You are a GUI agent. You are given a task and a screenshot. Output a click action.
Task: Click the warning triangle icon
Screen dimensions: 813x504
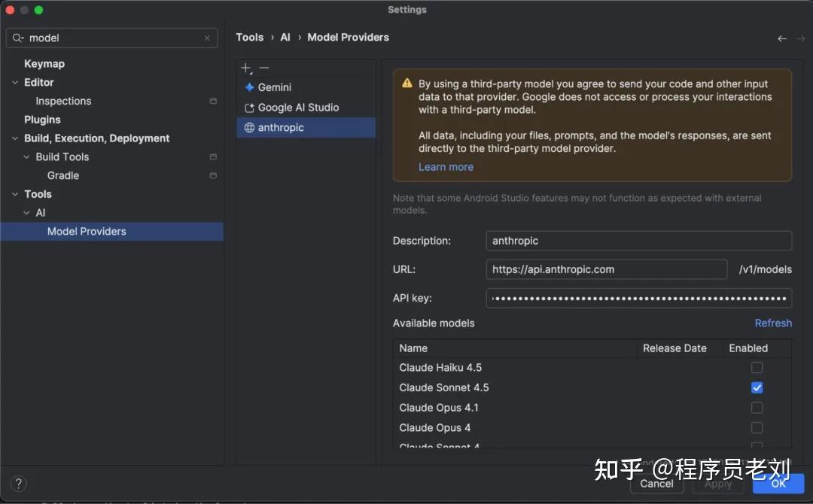[407, 83]
